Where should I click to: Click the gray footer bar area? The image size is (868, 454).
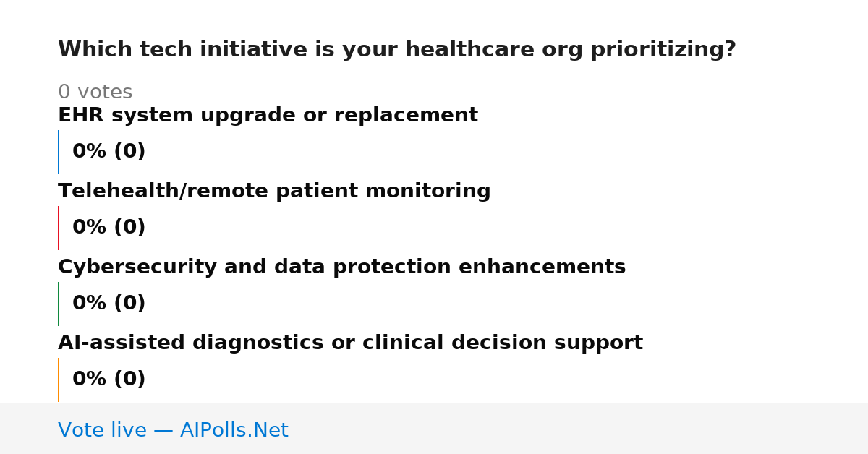[x=434, y=429]
